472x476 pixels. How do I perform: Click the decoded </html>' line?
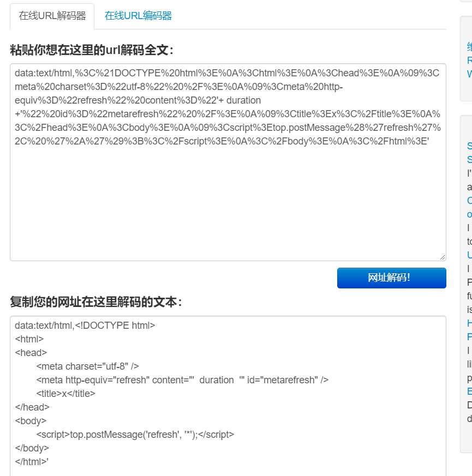32,462
